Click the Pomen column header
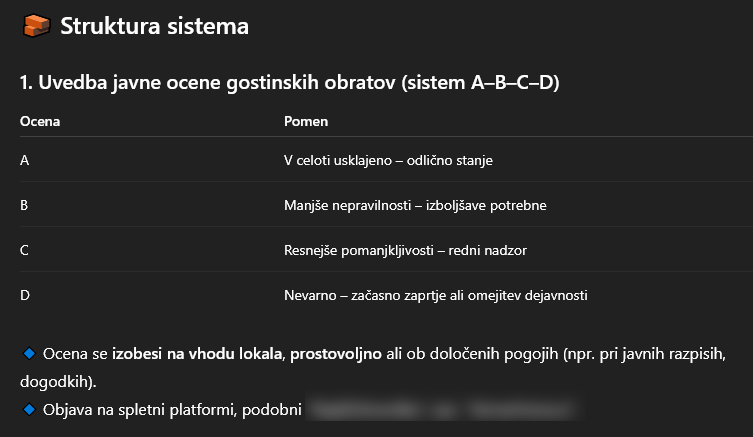This screenshot has width=753, height=437. pyautogui.click(x=306, y=121)
